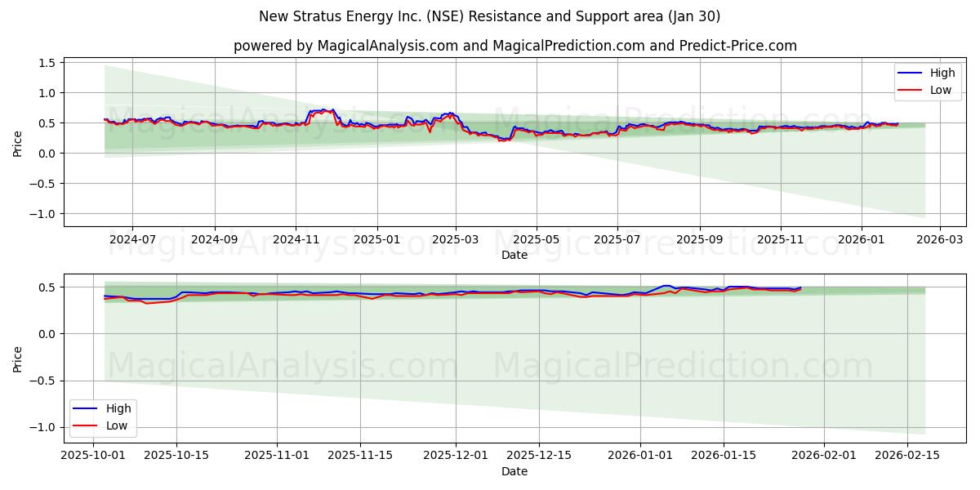The width and height of the screenshot is (980, 490).
Task: Click the '2025-07' x-axis label
Action: coord(617,240)
